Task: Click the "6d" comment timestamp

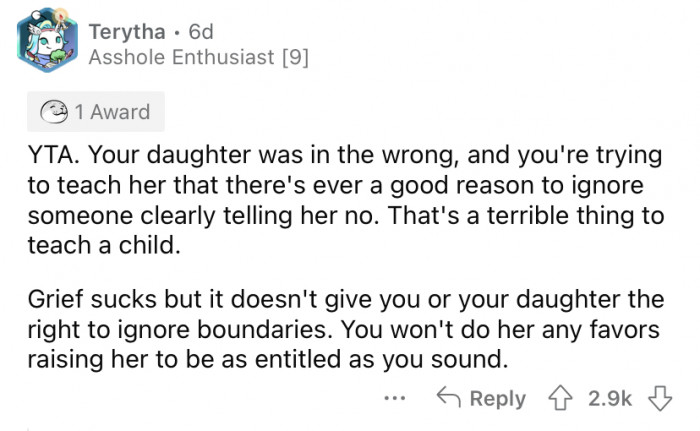Action: (x=189, y=32)
